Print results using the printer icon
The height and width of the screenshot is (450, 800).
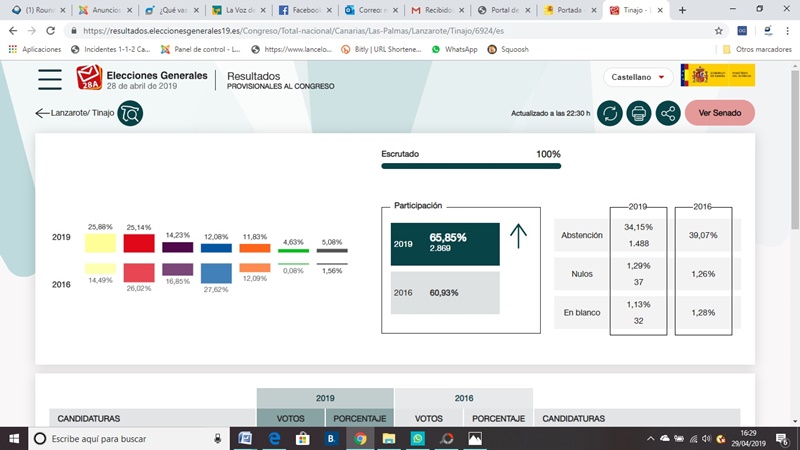tap(639, 113)
